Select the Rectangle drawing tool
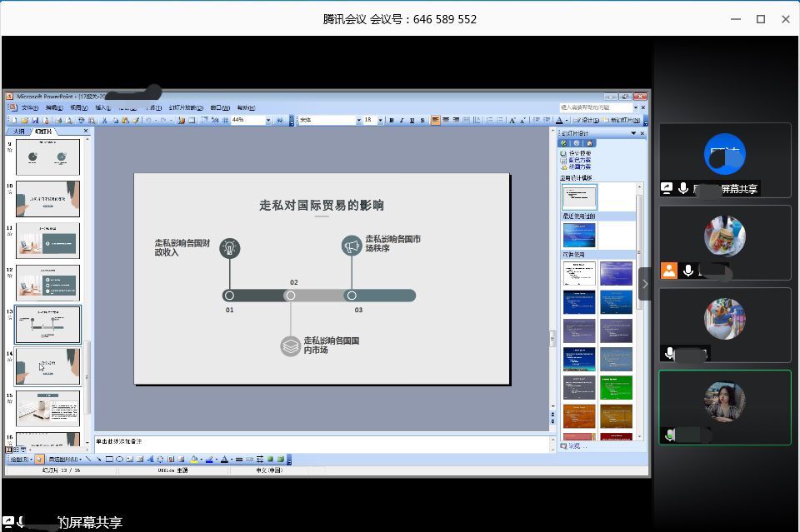800x532 pixels. tap(109, 460)
